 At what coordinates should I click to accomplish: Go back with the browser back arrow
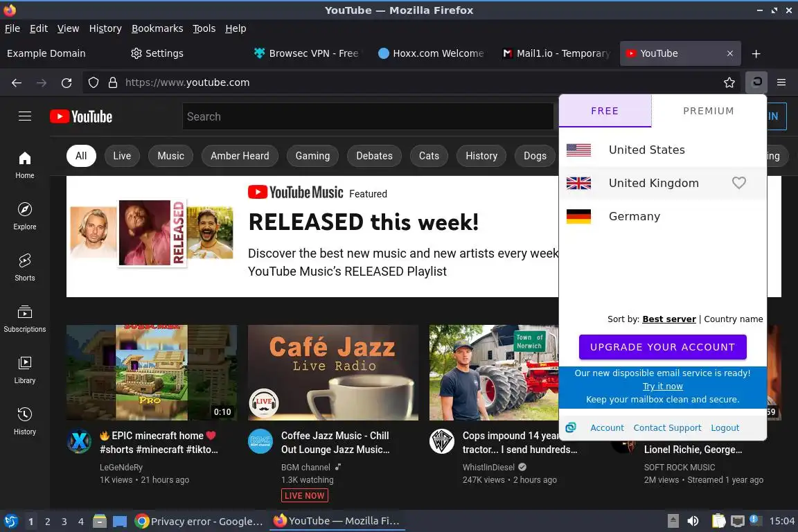(17, 82)
